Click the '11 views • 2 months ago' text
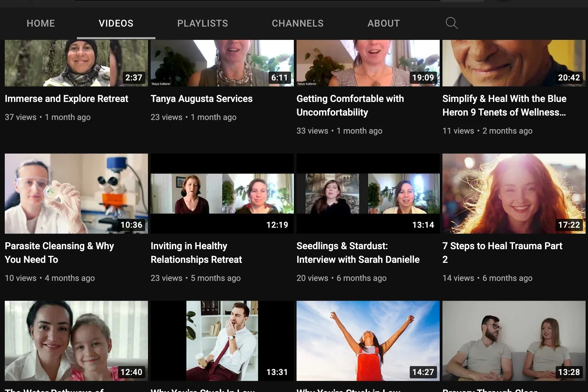 click(x=487, y=131)
